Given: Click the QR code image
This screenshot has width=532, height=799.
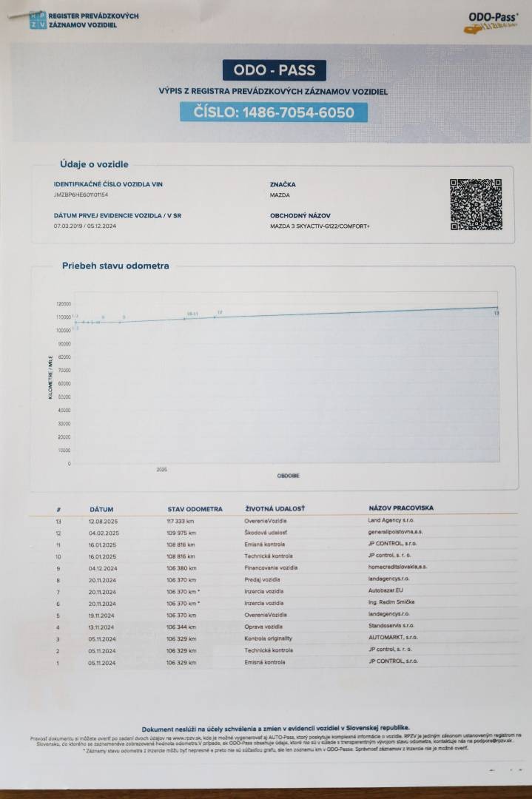Looking at the screenshot, I should pos(476,204).
